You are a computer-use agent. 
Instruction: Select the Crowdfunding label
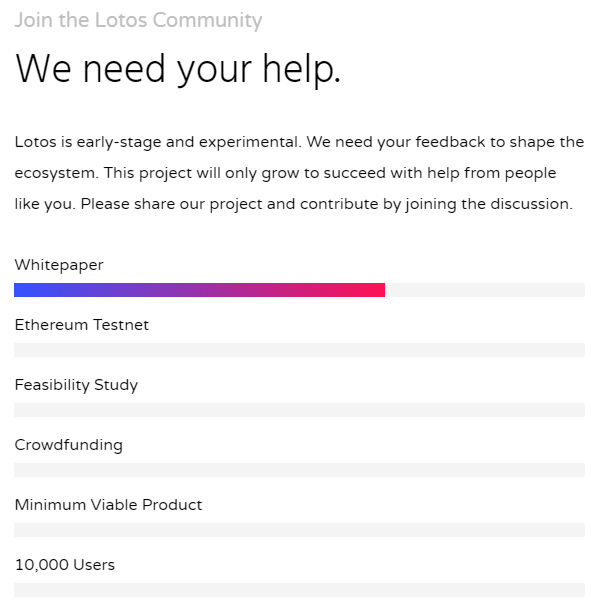click(x=69, y=445)
